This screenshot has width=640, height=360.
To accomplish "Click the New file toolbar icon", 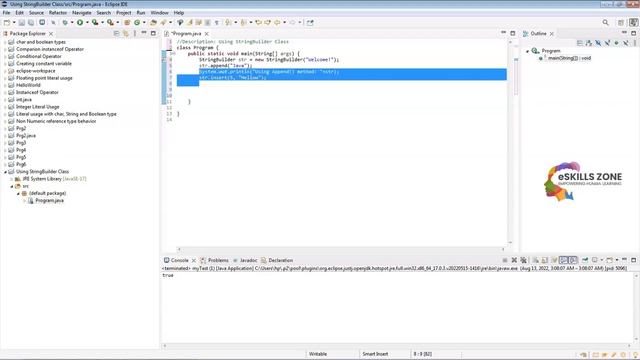I will [x=7, y=23].
